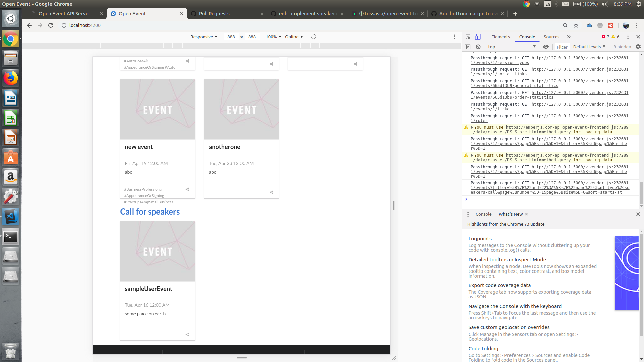The image size is (644, 362).
Task: Bookmark this page with the star icon
Action: click(x=576, y=25)
